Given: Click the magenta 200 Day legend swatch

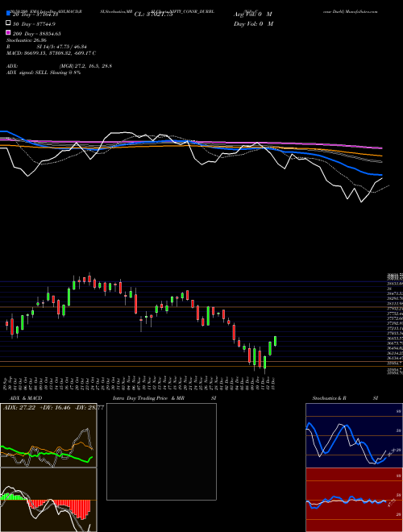Looking at the screenshot, I should point(8,33).
